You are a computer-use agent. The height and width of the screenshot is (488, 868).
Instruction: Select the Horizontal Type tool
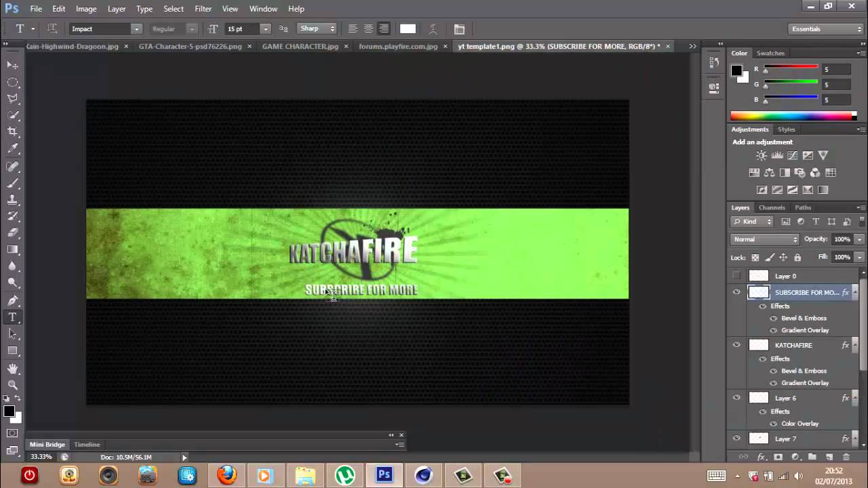pyautogui.click(x=12, y=317)
